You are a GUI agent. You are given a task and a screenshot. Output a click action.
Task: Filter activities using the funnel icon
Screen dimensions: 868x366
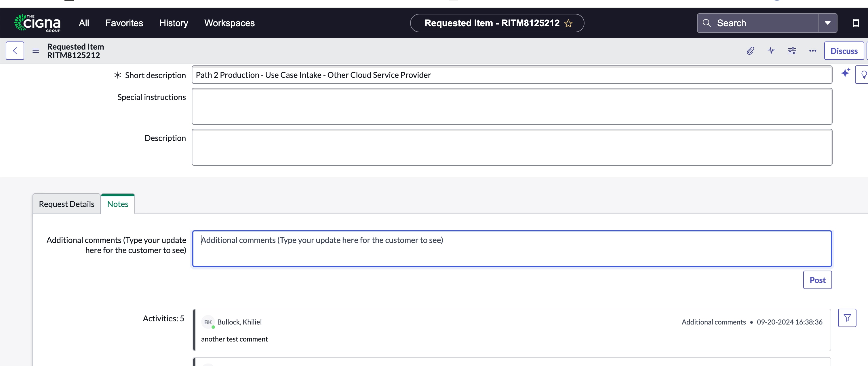[x=848, y=317]
